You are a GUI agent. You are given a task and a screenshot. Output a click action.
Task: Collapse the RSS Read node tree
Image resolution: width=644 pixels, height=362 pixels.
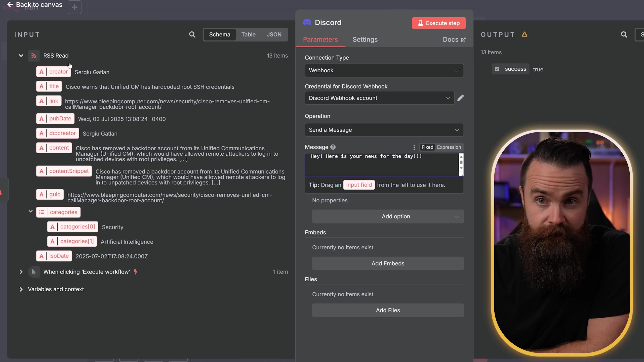pos(21,56)
